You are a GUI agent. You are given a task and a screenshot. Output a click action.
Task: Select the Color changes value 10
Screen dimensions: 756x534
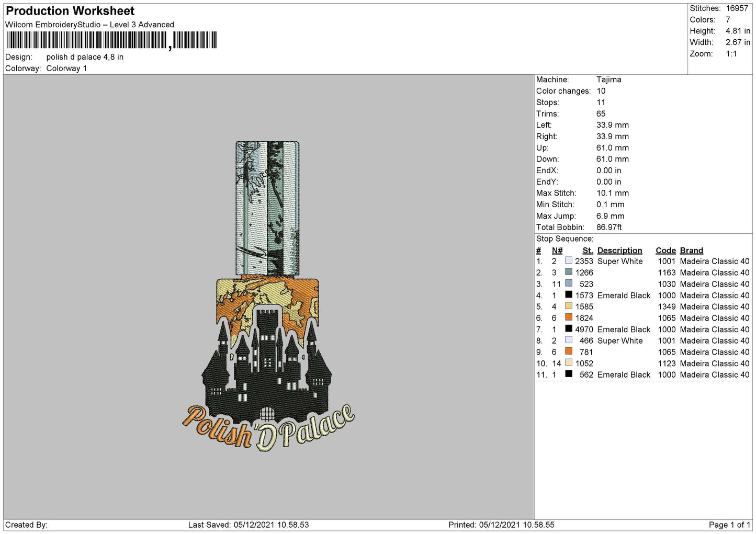click(601, 91)
